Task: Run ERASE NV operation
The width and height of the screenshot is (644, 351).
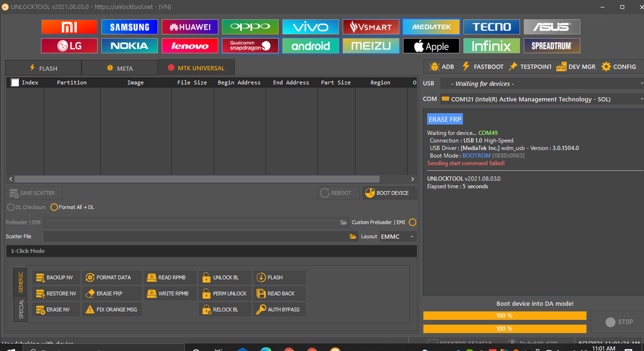Action: pos(56,310)
